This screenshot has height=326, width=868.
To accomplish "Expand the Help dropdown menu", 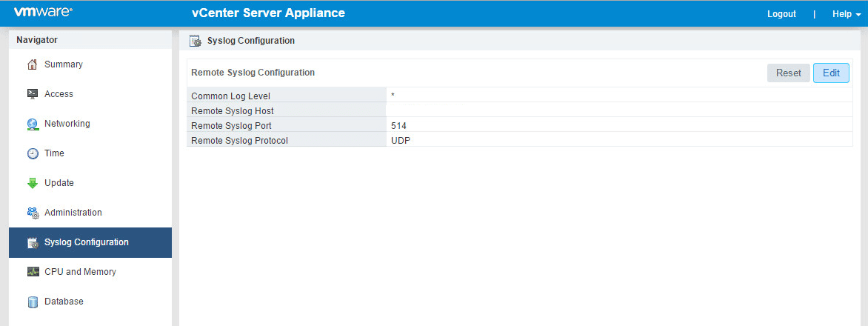I will [x=847, y=14].
